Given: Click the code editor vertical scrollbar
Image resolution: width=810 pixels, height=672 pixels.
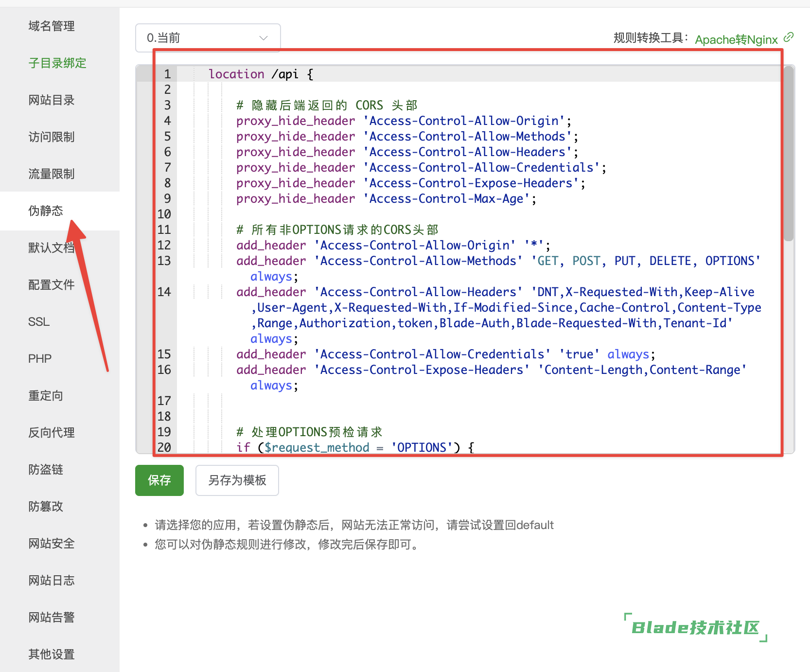Looking at the screenshot, I should point(789,156).
